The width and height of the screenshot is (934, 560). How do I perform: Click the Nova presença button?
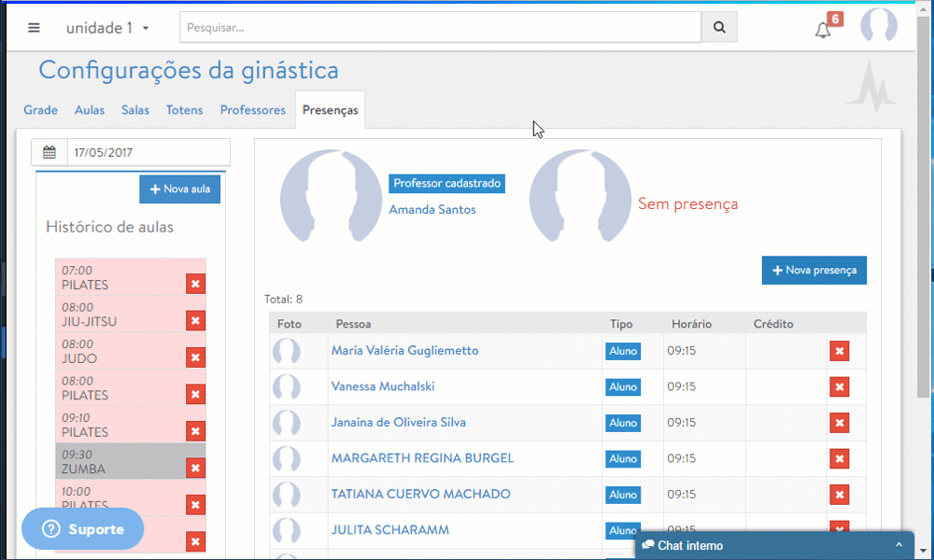coord(814,271)
